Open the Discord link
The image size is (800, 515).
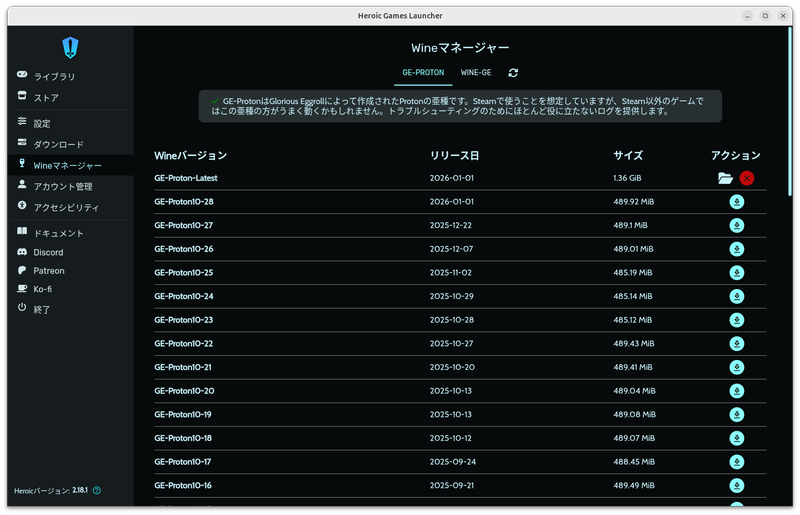[70, 252]
